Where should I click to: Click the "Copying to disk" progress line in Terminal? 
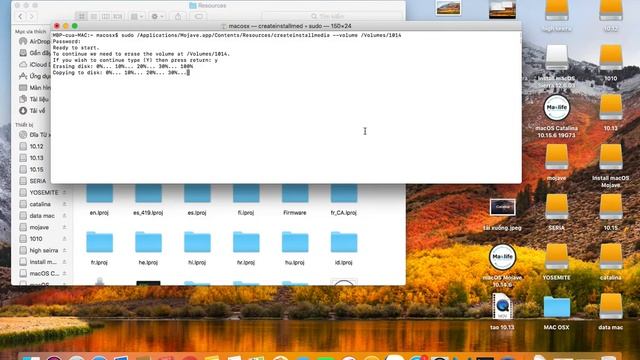click(120, 73)
